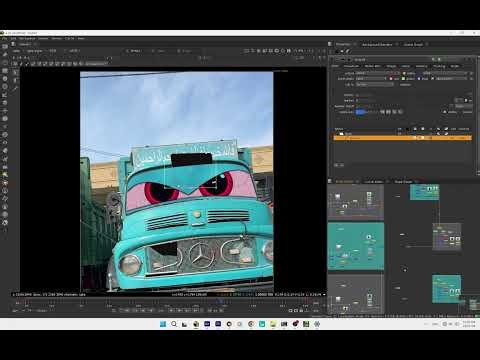
Task: Open the Motion Blur tab in Roto properties
Action: (373, 66)
